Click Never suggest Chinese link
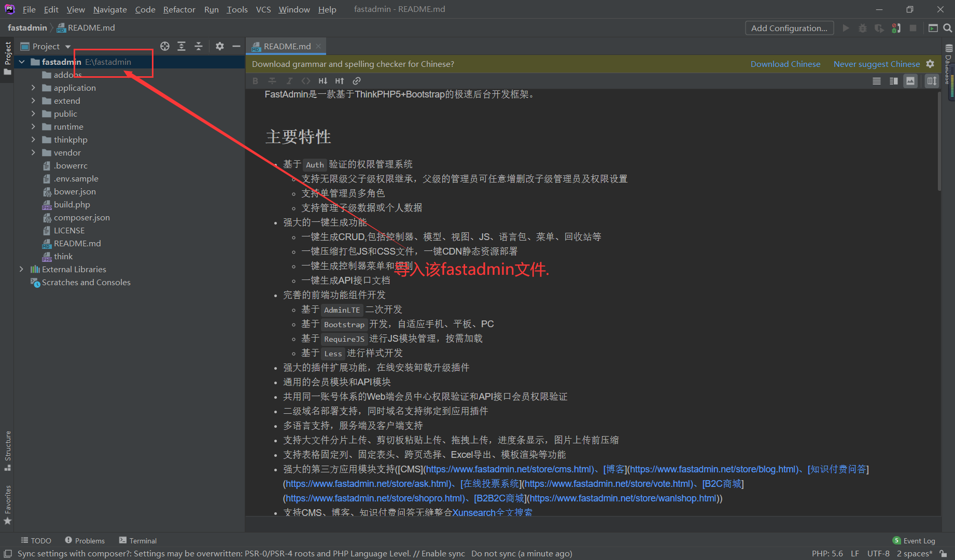This screenshot has height=560, width=955. 877,64
